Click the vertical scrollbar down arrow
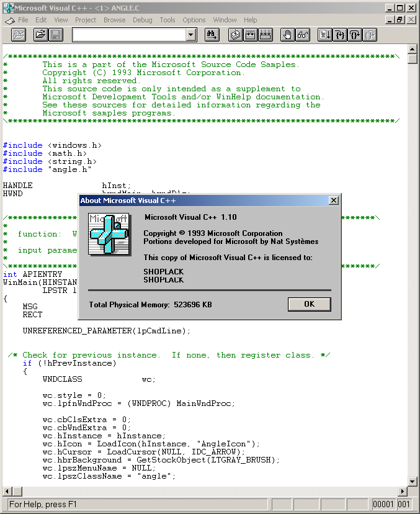The height and width of the screenshot is (514, 420). 413,481
